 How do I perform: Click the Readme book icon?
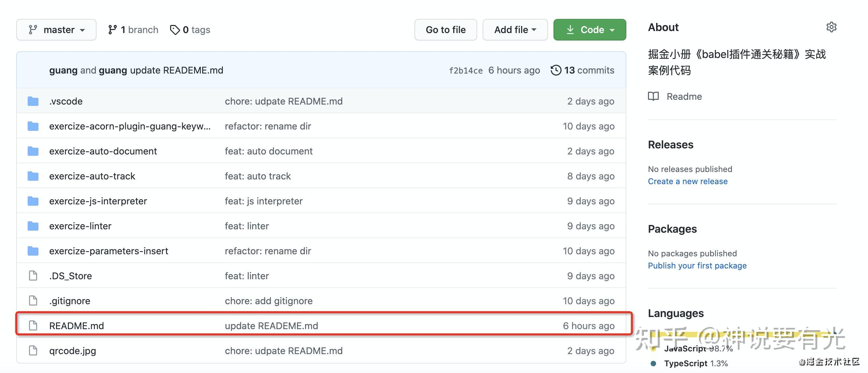[653, 96]
